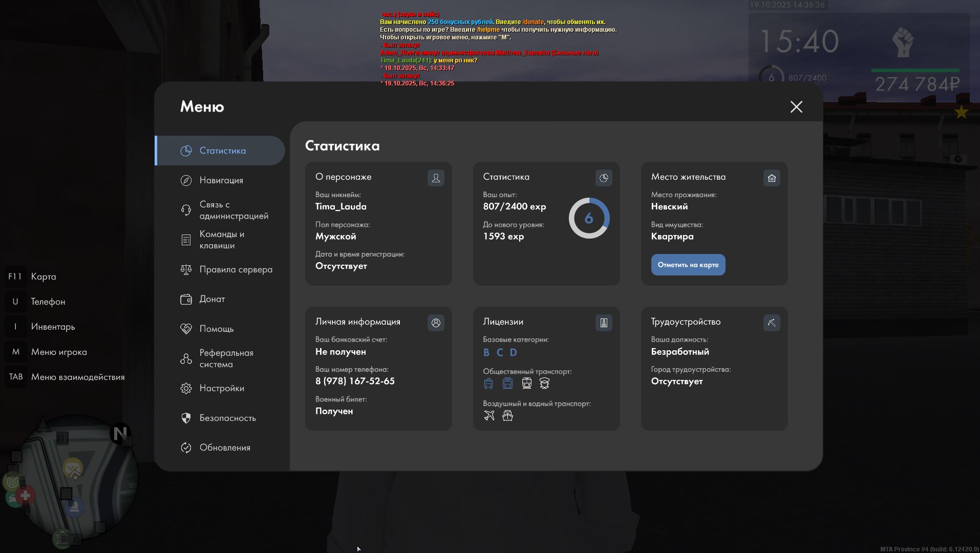The image size is (980, 553).
Task: Click the nickname value Tima_Lauda
Action: coord(341,206)
